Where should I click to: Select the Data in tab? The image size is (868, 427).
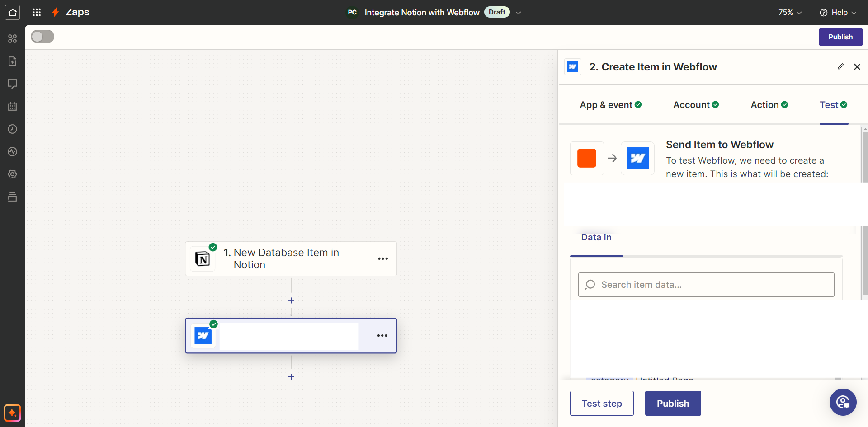click(x=596, y=237)
